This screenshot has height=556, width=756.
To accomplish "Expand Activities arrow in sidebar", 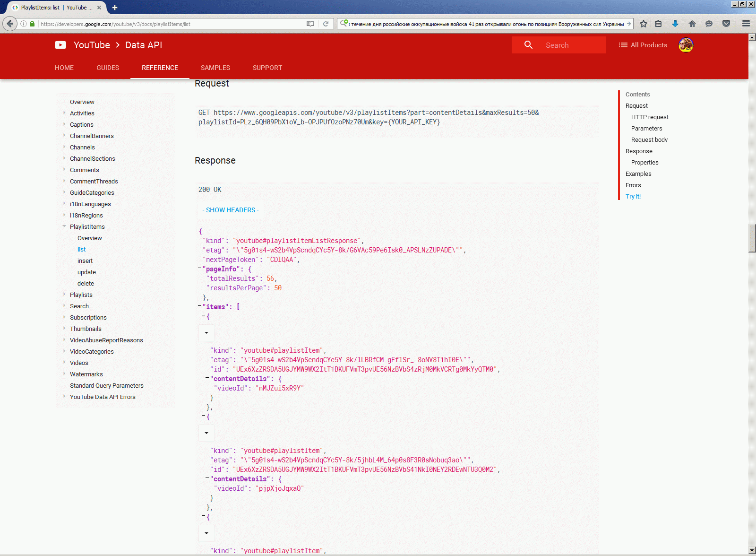I will [64, 113].
